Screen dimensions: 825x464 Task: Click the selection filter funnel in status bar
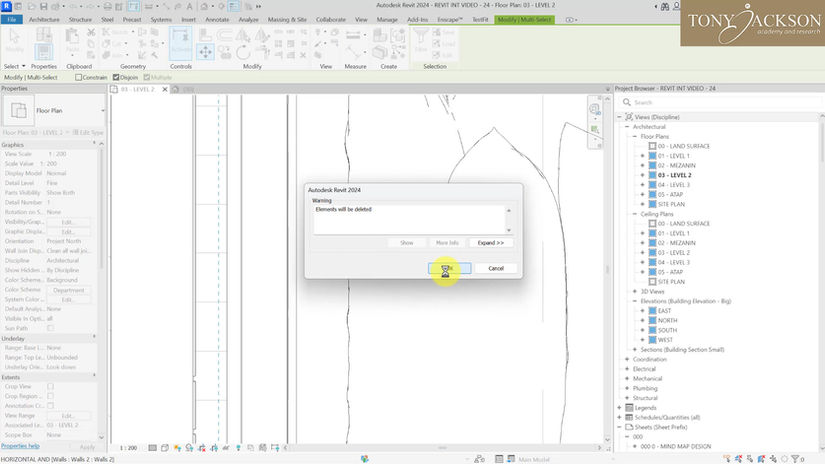click(796, 459)
